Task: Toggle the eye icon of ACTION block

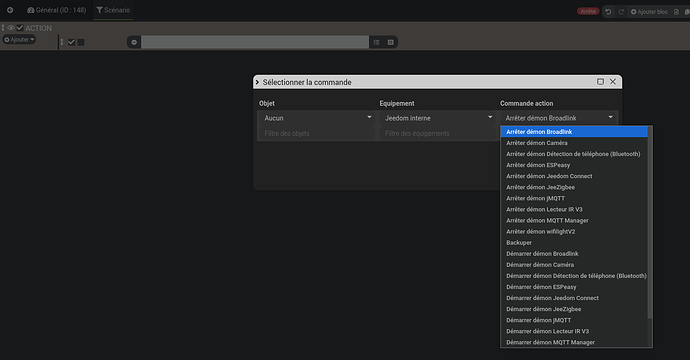Action: point(11,28)
